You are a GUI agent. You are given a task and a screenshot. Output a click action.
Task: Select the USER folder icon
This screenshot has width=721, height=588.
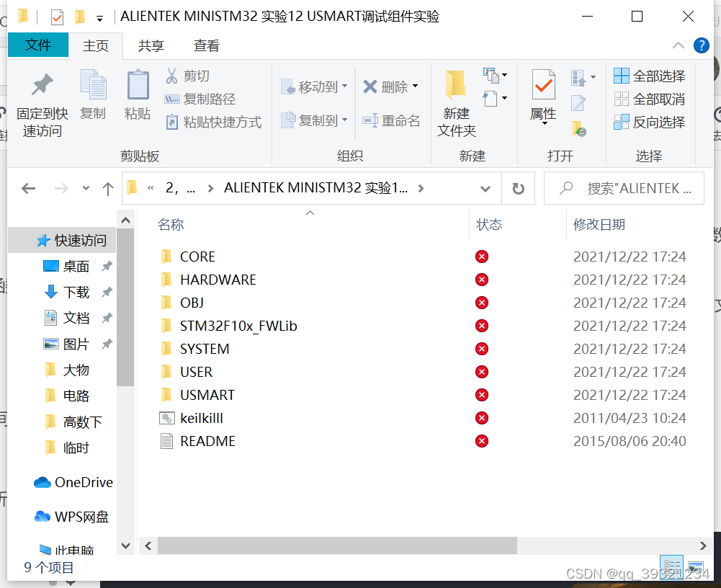click(166, 372)
